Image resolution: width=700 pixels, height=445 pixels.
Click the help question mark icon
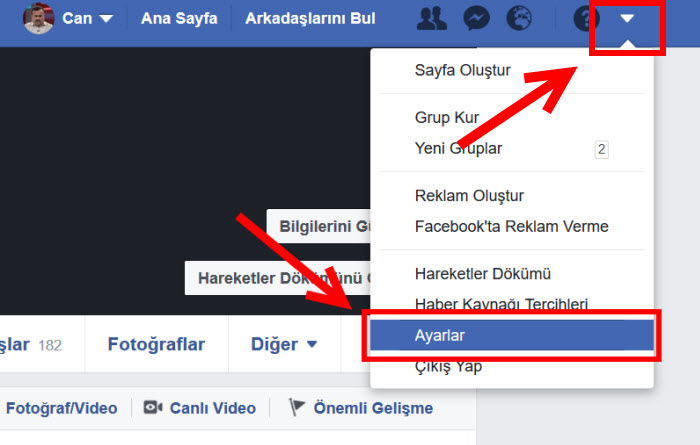click(x=585, y=19)
